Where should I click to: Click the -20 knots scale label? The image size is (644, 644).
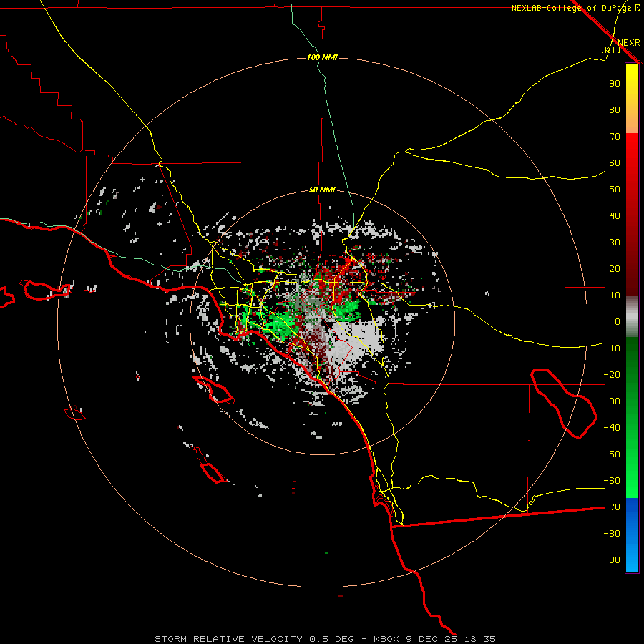pos(612,374)
